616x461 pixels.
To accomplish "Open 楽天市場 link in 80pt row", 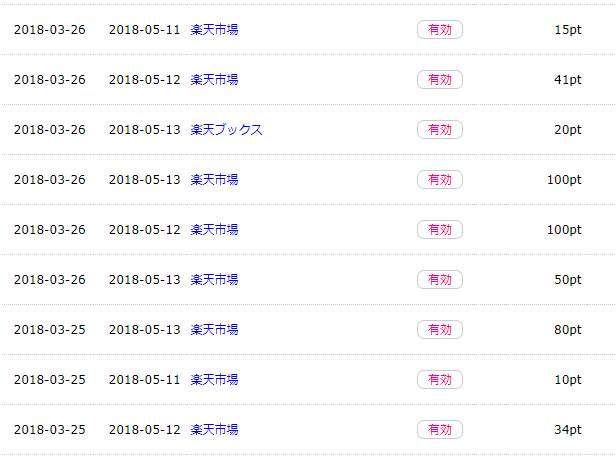I will 214,329.
